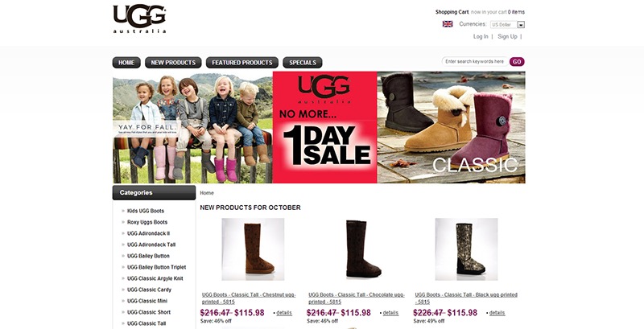Select the UGG Classic Cardy category
Viewport: 644px width, 329px height.
[x=149, y=290]
